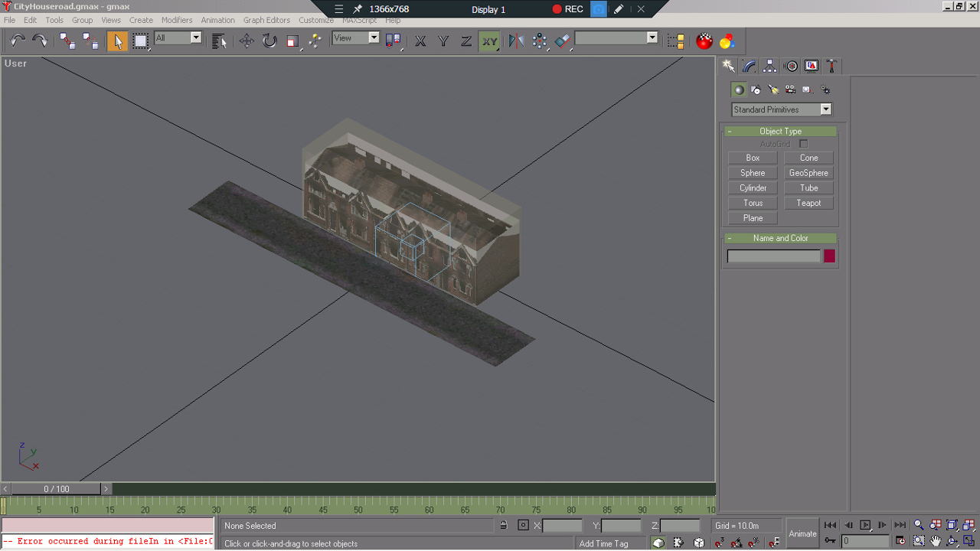
Task: Click the Plane primitive button
Action: pyautogui.click(x=753, y=218)
